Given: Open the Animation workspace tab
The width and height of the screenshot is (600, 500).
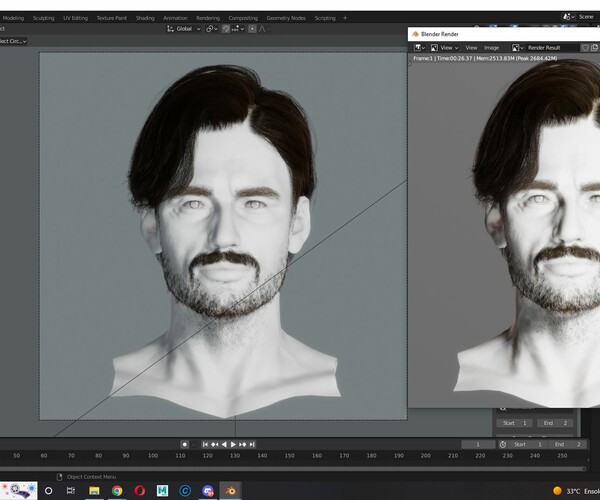Looking at the screenshot, I should (175, 18).
